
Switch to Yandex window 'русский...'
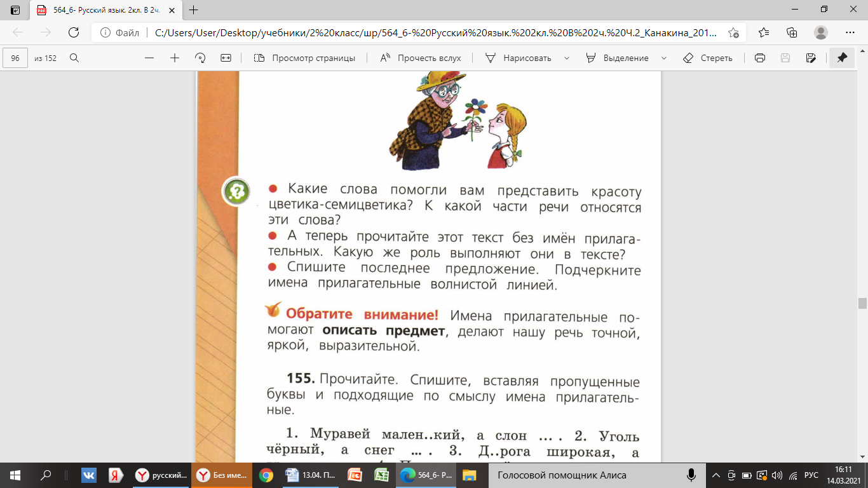[161, 475]
